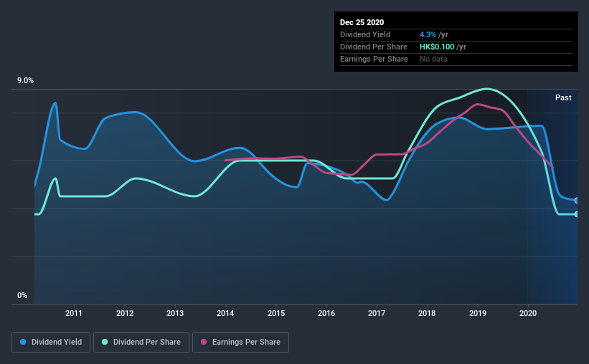Click the 2018 x-axis label

coord(427,313)
